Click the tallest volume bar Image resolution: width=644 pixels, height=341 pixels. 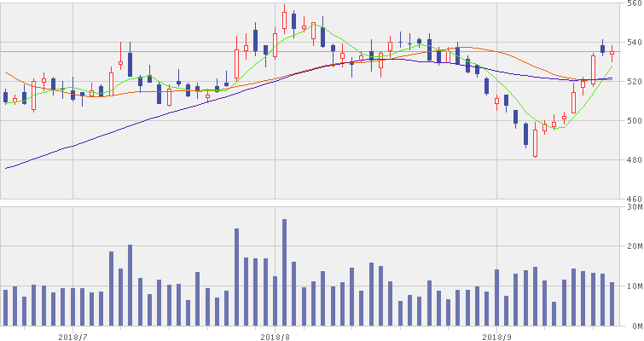point(284,273)
